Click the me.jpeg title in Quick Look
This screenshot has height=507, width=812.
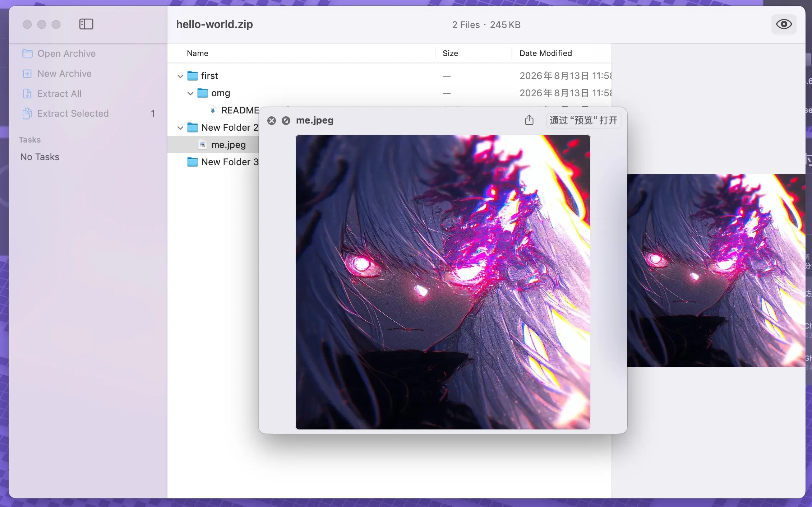(x=315, y=120)
